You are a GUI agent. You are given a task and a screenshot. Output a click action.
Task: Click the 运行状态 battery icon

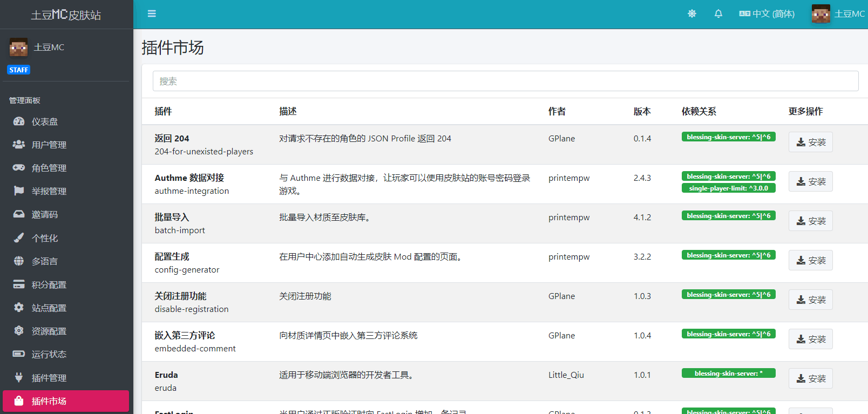19,354
